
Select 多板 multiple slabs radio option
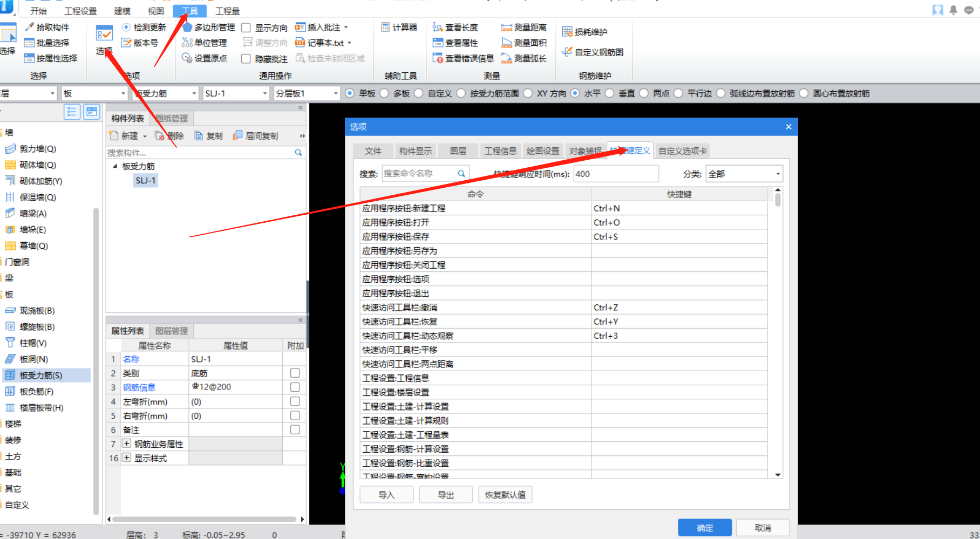pos(384,93)
